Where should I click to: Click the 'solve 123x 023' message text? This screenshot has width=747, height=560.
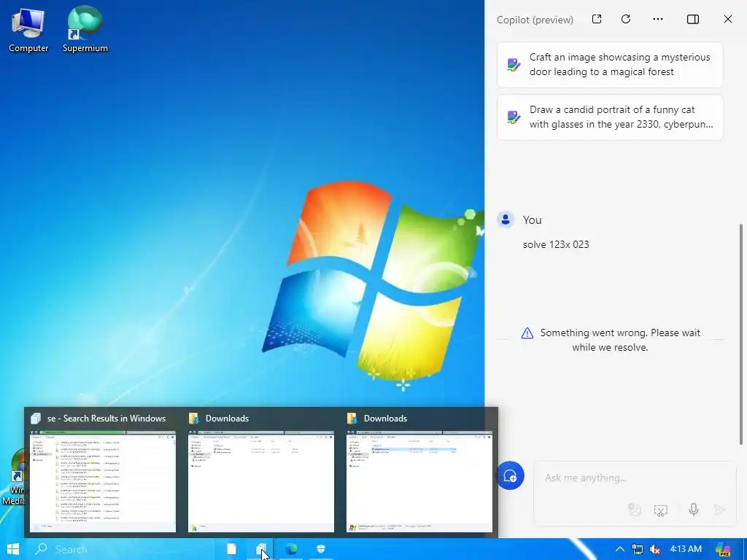pyautogui.click(x=556, y=244)
